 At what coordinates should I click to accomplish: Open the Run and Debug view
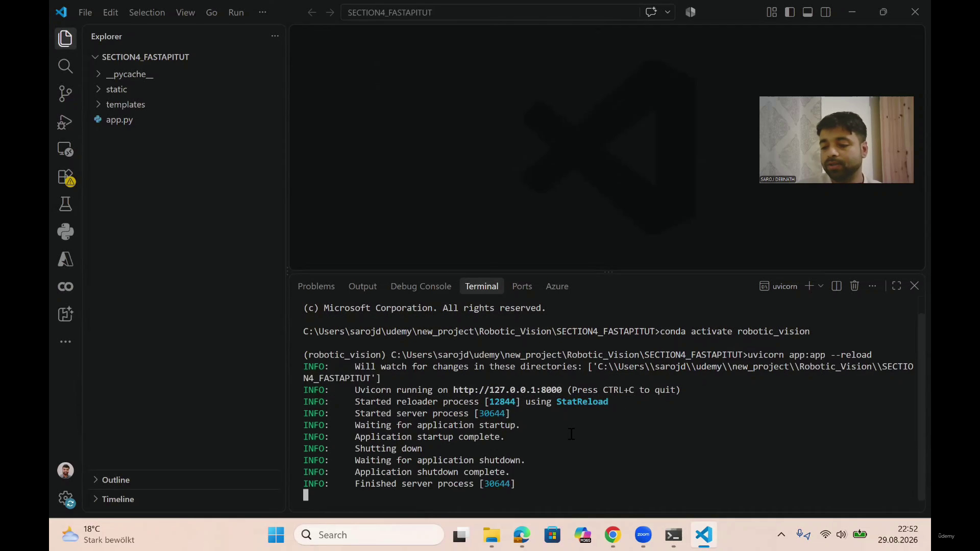tap(65, 121)
